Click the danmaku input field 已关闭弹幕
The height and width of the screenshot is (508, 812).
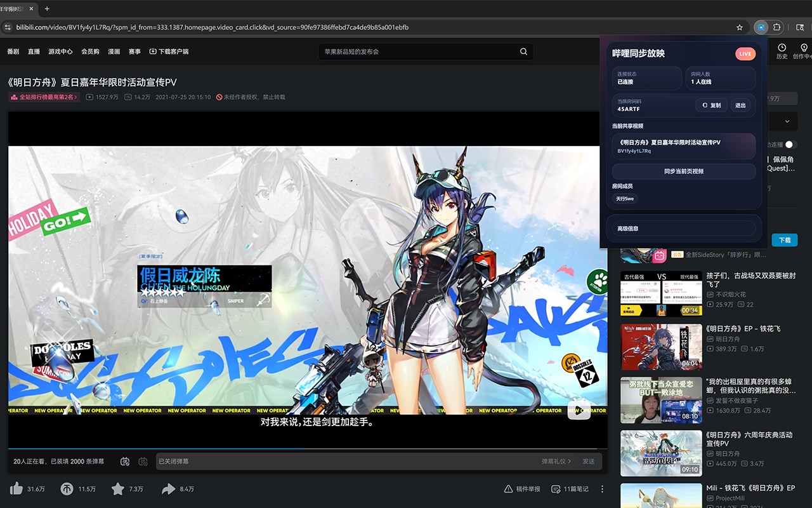click(x=346, y=461)
